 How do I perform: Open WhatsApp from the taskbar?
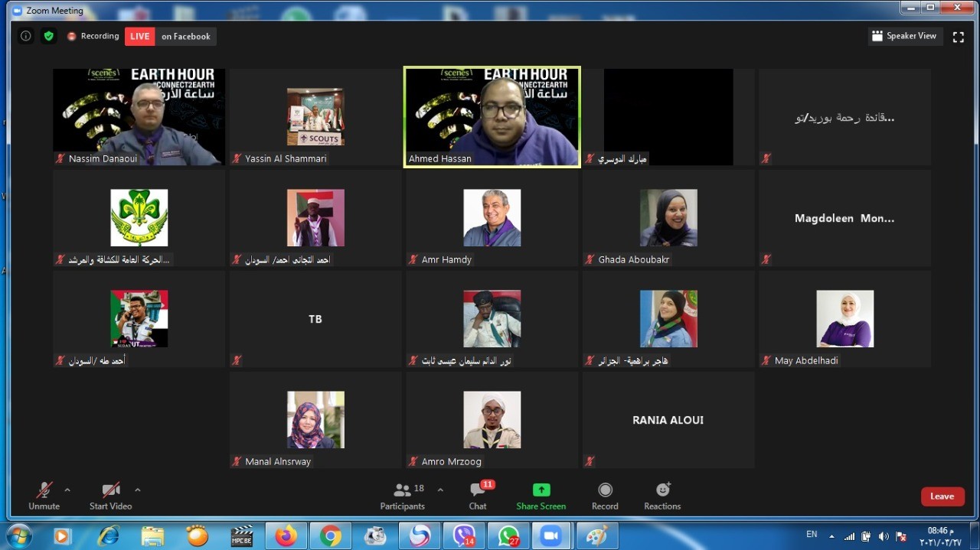(x=508, y=536)
